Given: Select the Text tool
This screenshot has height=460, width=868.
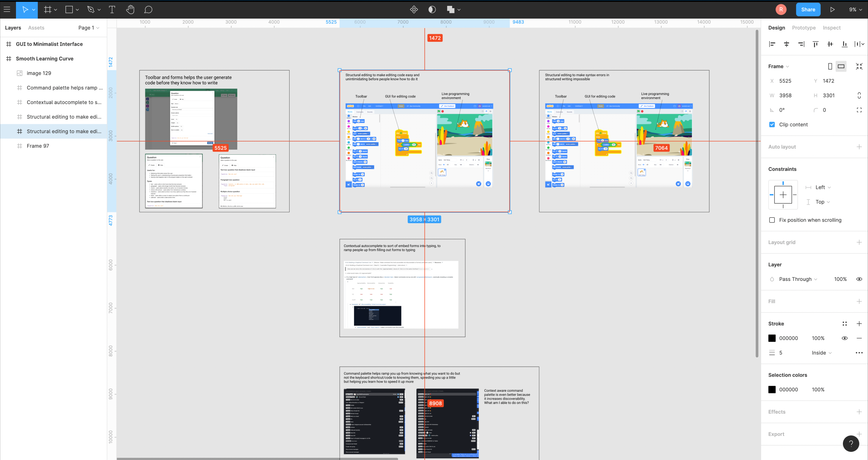Looking at the screenshot, I should coord(112,9).
